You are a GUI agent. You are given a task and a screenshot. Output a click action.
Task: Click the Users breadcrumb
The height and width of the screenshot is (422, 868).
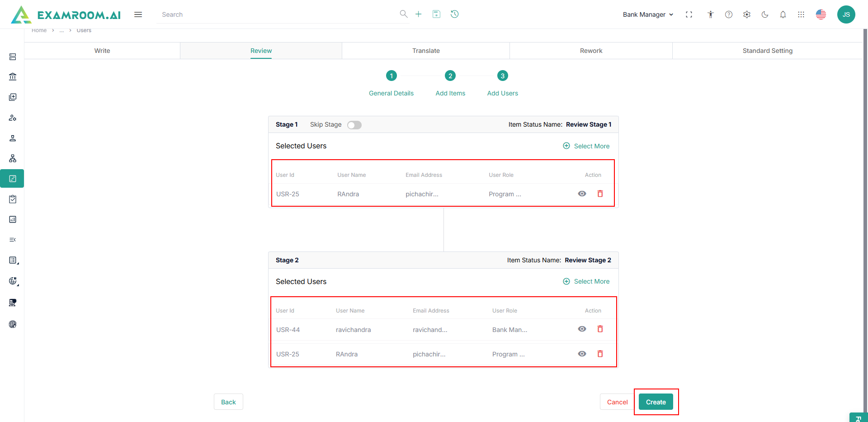coord(84,30)
